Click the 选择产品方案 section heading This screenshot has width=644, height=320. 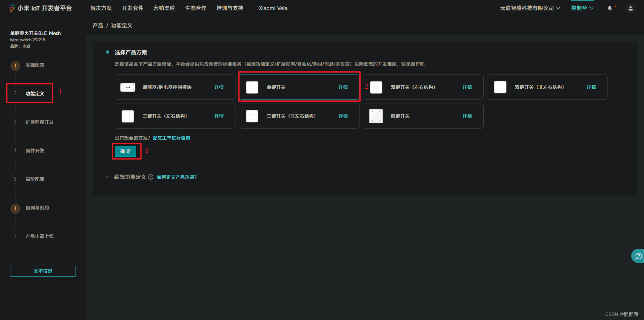(x=131, y=52)
